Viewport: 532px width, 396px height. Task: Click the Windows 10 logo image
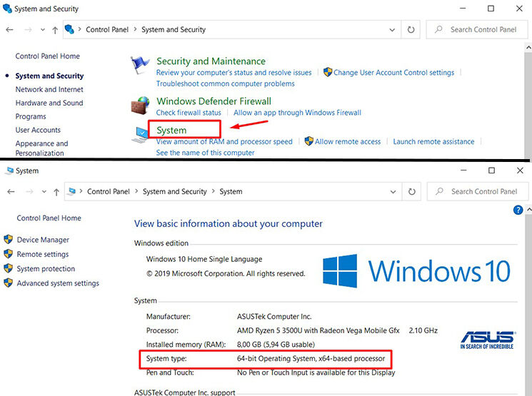tap(416, 270)
